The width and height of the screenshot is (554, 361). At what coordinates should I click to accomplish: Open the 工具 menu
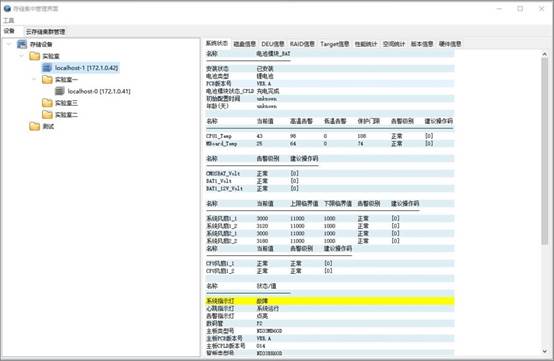(9, 20)
